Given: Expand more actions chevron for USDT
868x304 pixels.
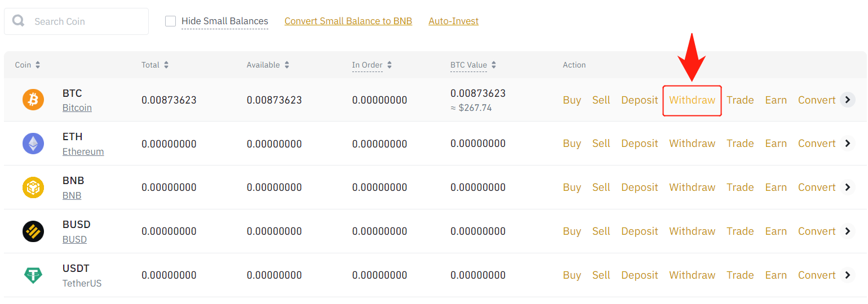Looking at the screenshot, I should click(x=848, y=275).
